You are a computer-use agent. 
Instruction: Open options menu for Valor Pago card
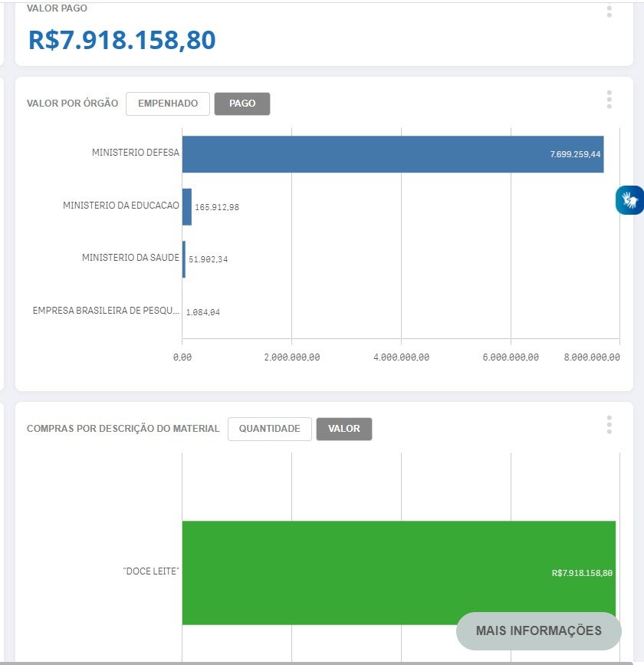pos(609,11)
